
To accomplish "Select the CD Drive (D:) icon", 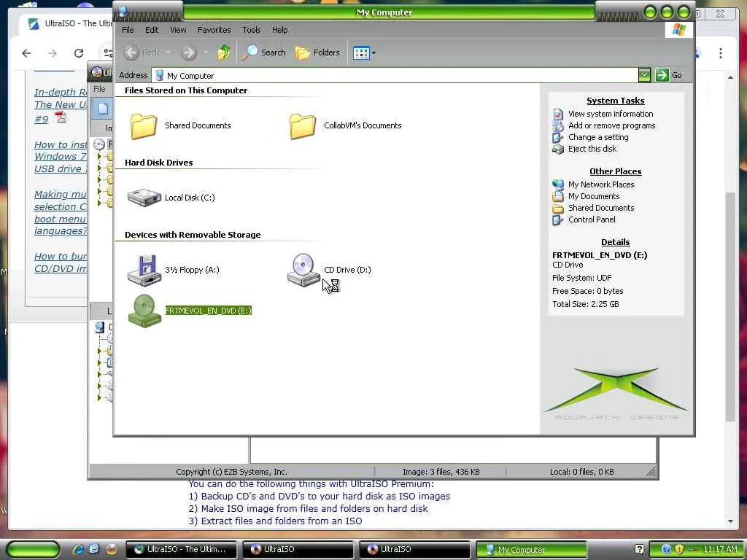I will pyautogui.click(x=303, y=270).
